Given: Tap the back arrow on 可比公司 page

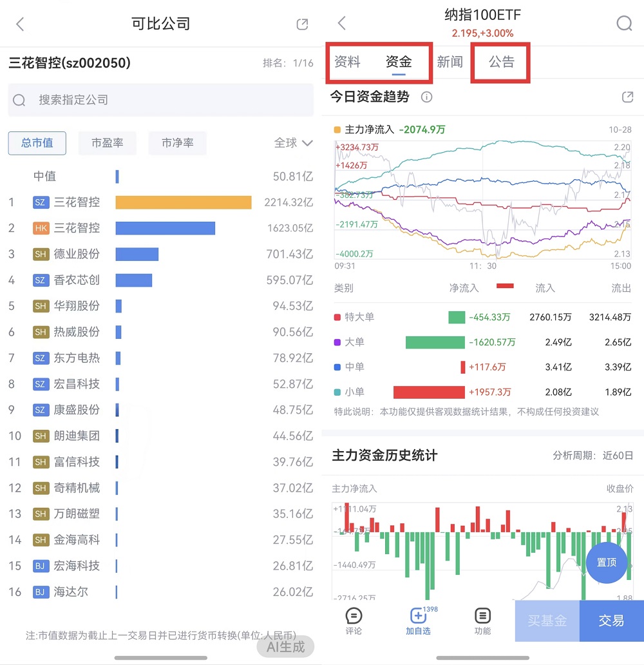Looking at the screenshot, I should point(19,23).
